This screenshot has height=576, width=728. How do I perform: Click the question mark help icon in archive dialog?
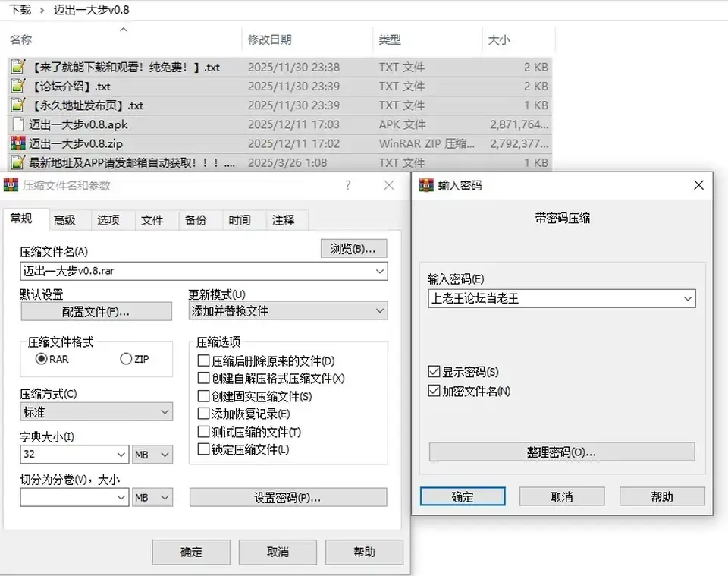(348, 185)
